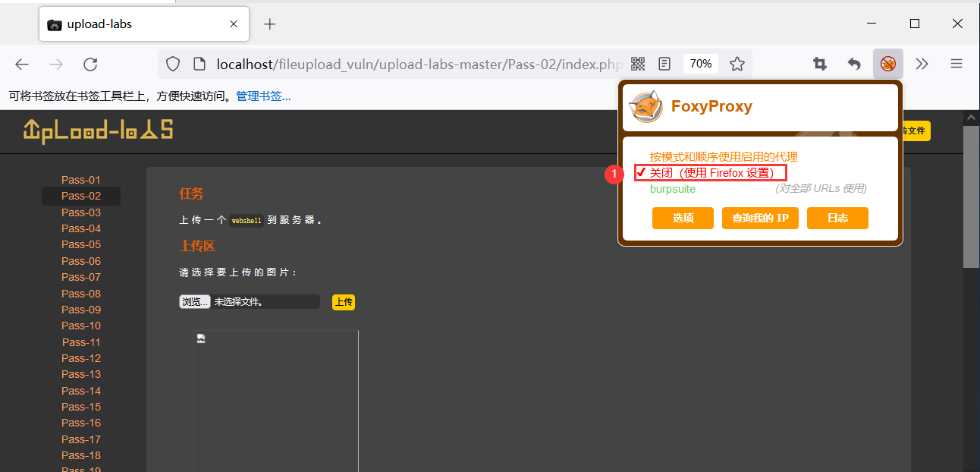Click the webshell code label

[247, 220]
